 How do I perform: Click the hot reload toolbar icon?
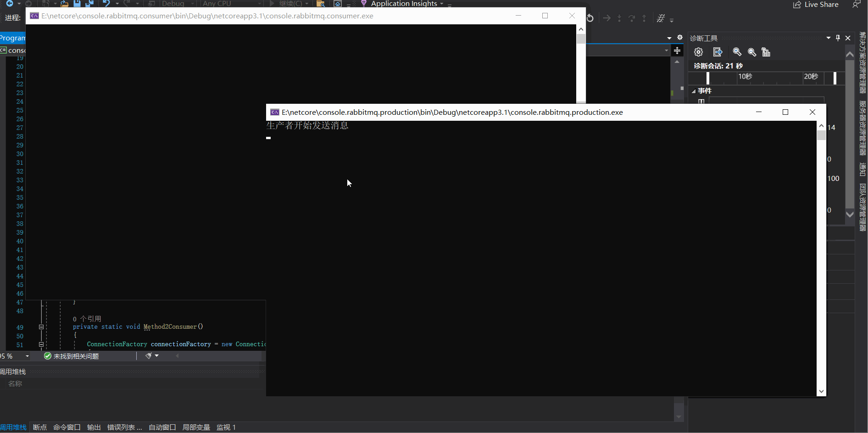click(661, 18)
